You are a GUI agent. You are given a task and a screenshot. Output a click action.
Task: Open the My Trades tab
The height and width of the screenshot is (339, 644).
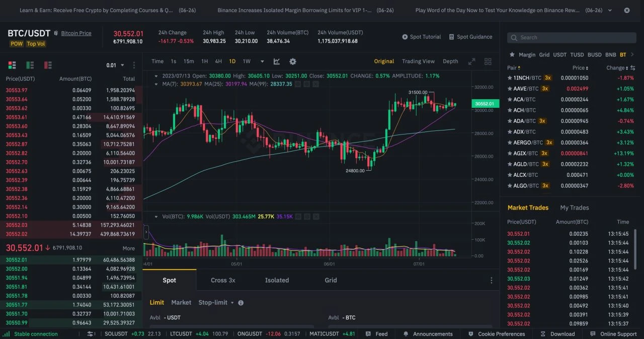(x=574, y=208)
